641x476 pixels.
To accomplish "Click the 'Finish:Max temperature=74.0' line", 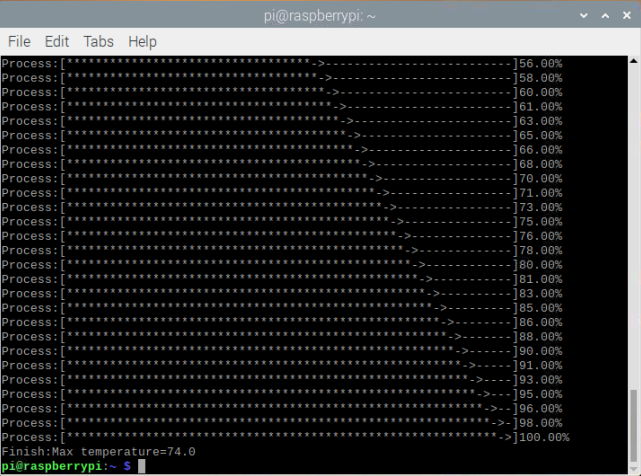I will (99, 452).
